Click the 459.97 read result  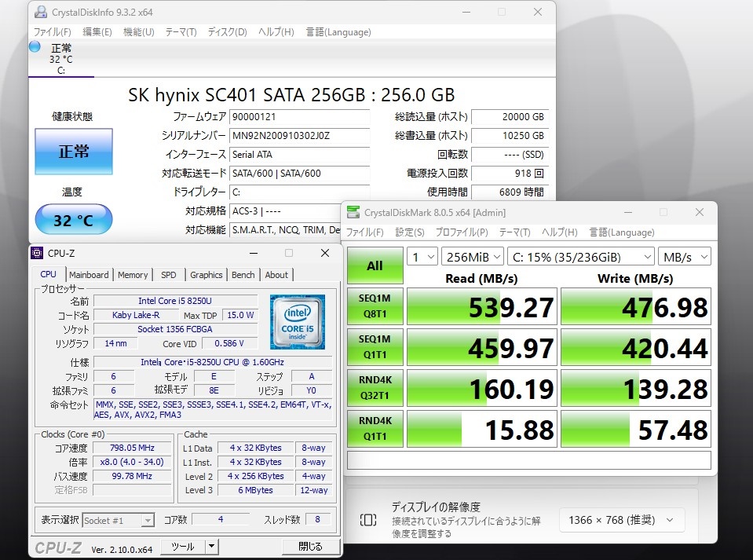(481, 347)
